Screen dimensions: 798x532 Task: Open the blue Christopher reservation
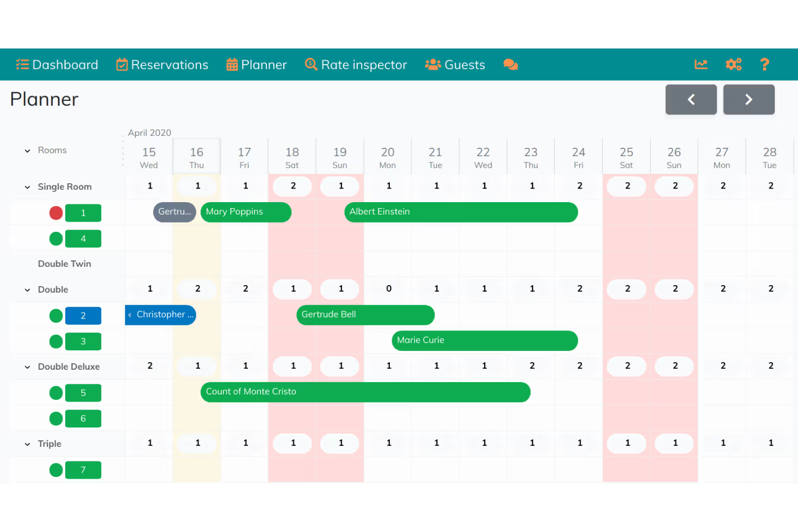(x=161, y=315)
